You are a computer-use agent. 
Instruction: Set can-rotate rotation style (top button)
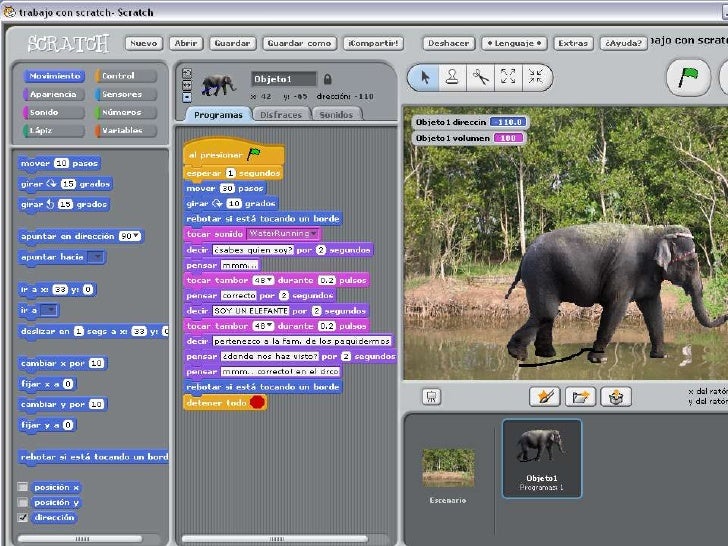[x=187, y=73]
